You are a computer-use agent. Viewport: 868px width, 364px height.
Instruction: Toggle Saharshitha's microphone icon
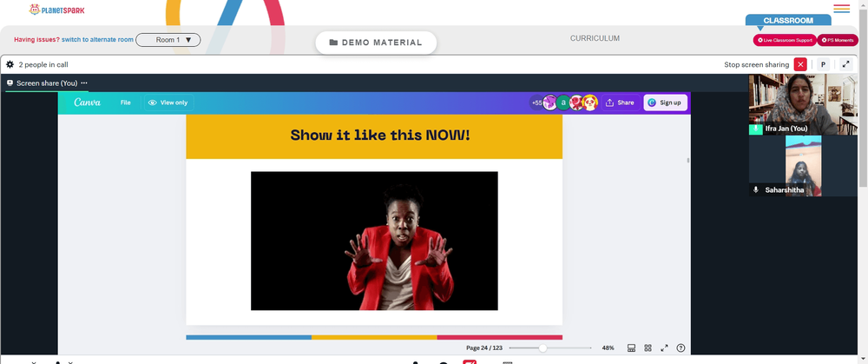click(x=756, y=190)
